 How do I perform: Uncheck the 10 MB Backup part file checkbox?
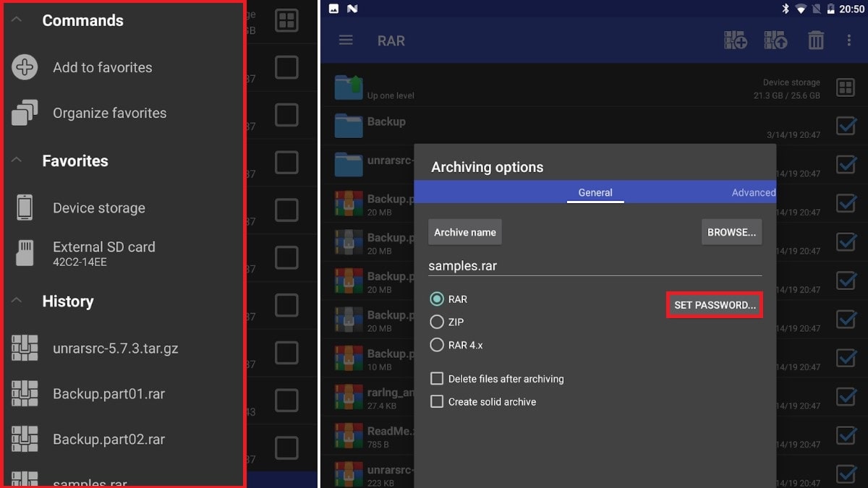pos(846,358)
